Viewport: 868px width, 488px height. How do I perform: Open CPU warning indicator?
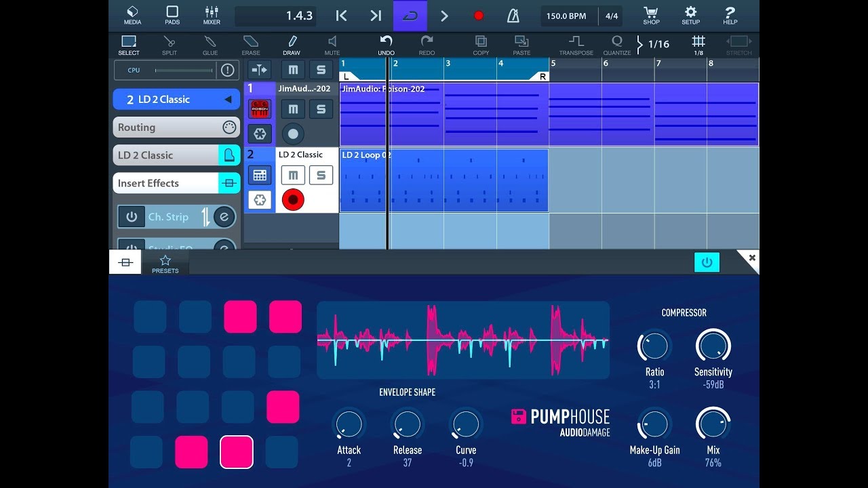pos(227,70)
